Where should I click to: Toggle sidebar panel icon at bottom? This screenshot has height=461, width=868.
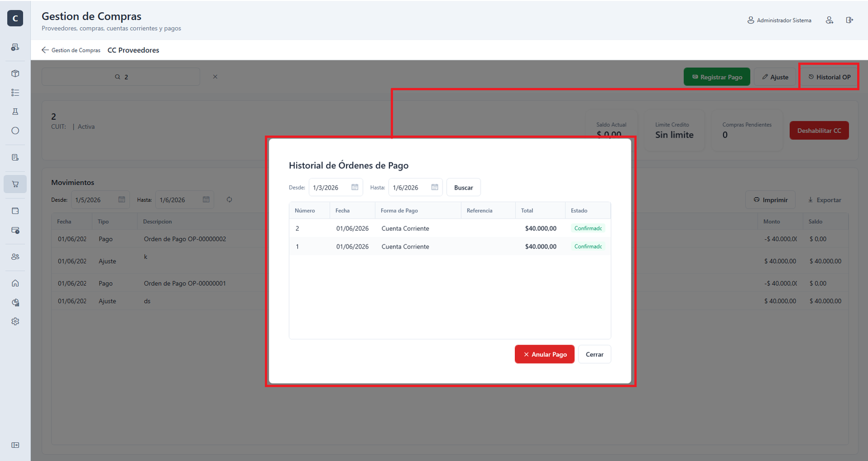[x=15, y=445]
